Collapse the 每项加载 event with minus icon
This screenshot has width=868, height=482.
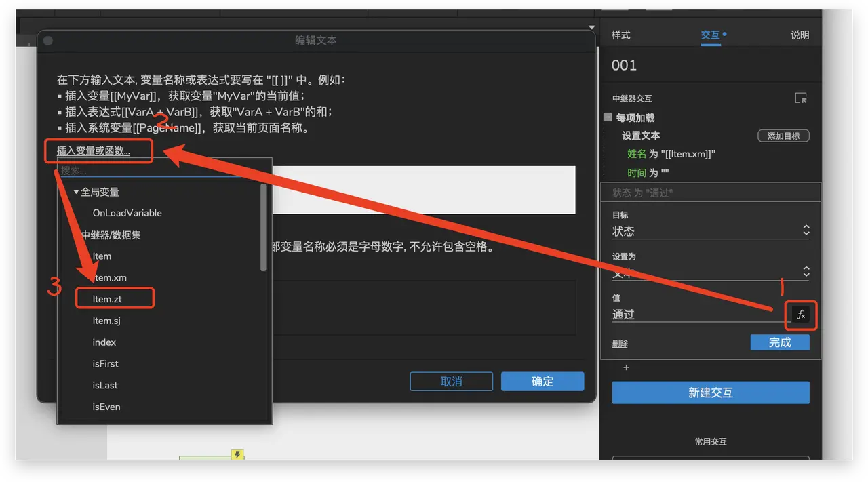pos(608,117)
